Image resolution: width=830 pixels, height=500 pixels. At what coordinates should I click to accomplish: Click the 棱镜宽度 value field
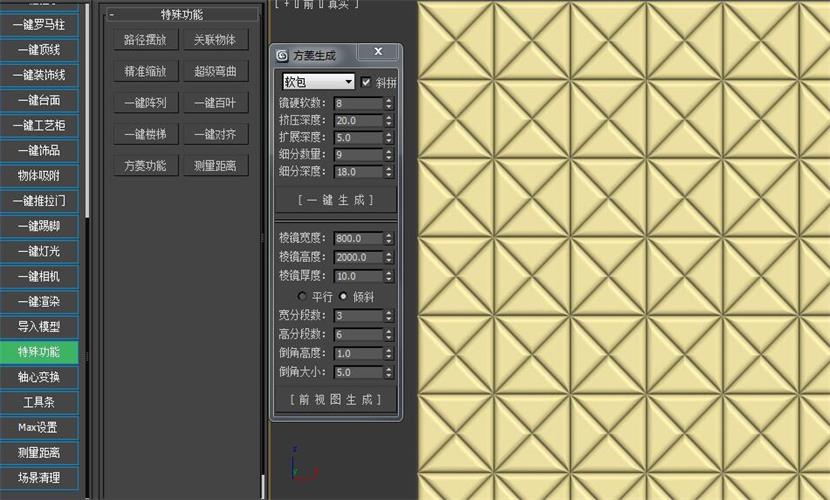(358, 239)
